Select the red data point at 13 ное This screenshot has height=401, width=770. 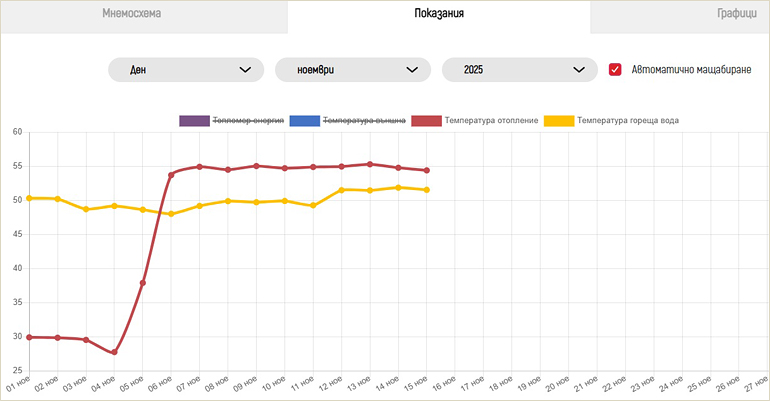pos(370,164)
